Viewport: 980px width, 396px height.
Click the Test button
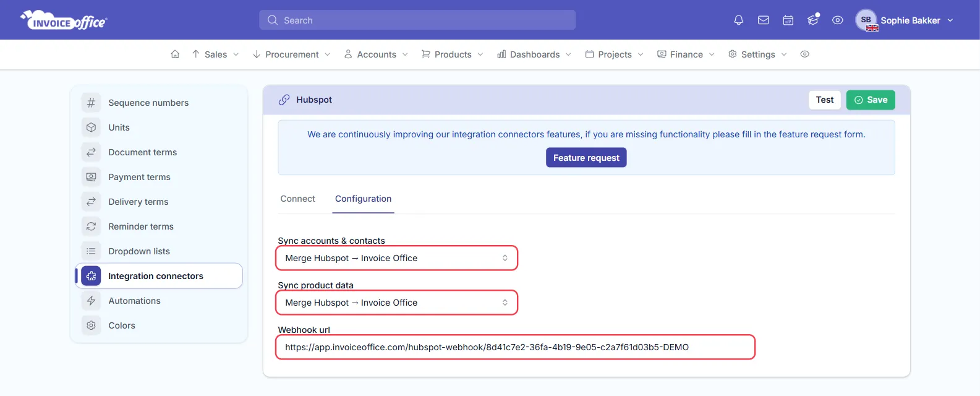[825, 100]
